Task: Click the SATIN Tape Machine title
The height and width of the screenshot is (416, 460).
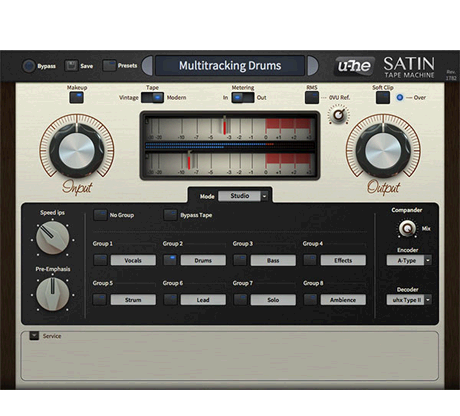Action: (409, 67)
